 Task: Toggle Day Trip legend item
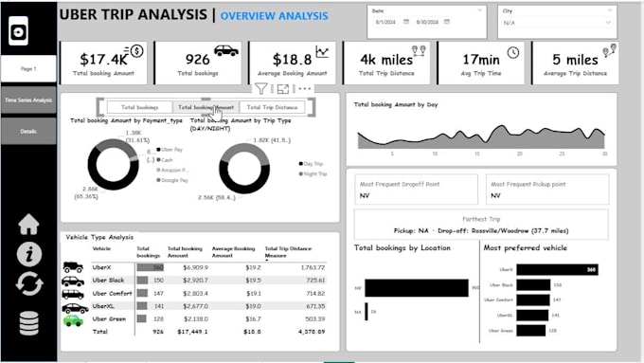point(311,164)
